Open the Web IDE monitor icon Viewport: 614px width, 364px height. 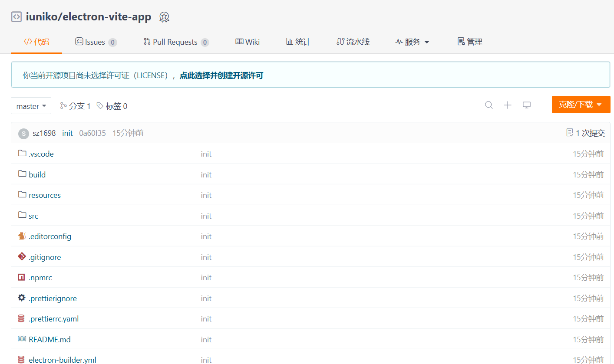(x=527, y=105)
